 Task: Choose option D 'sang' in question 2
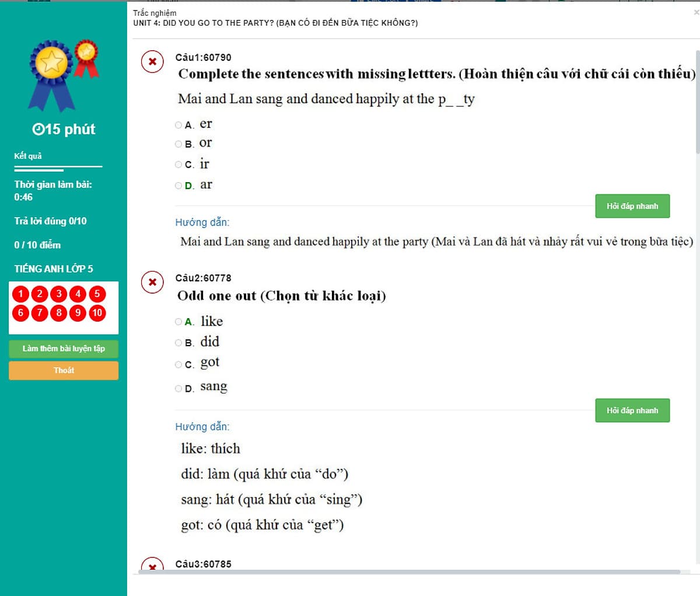(178, 388)
